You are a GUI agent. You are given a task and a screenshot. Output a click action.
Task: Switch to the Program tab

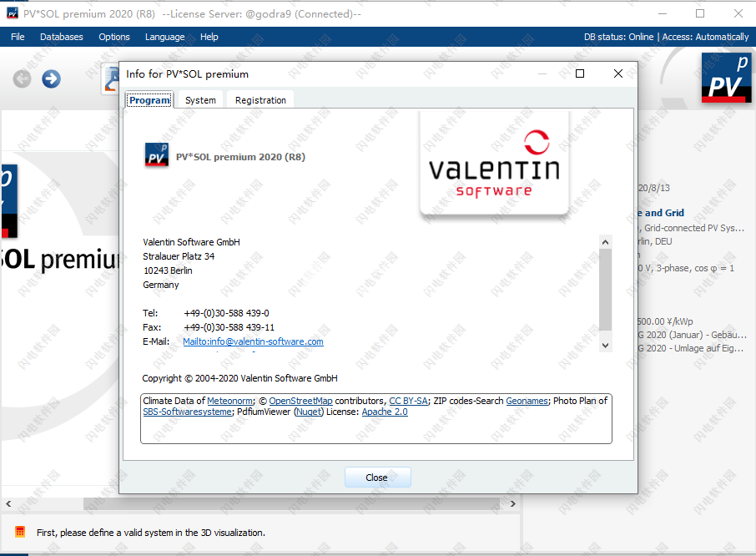point(149,100)
